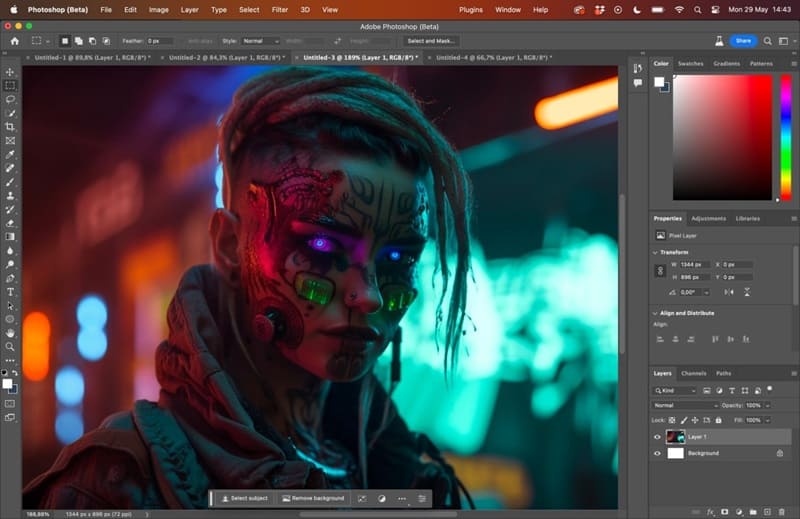
Task: Hide Layer 1 using eye icon
Action: (657, 437)
